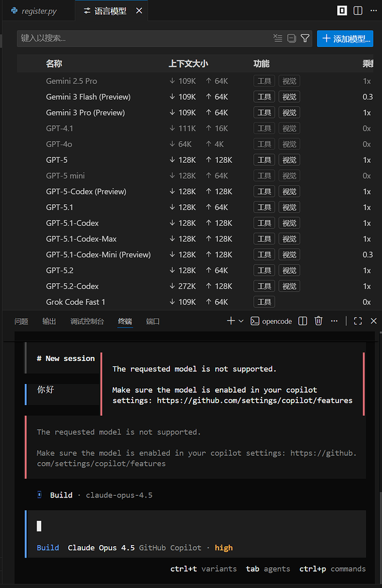
Task: Select Gemini 3 Flash (Preview) model
Action: (195, 97)
